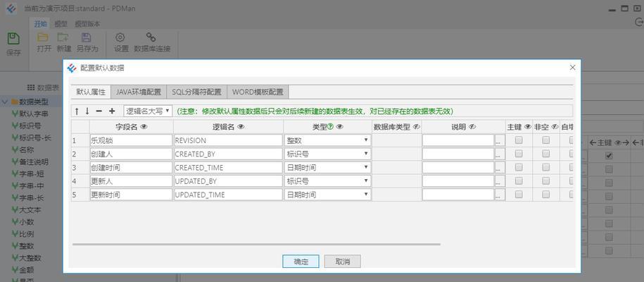The height and width of the screenshot is (282, 644).
Task: Toggle visibility eye of 说明 column
Action: [472, 127]
